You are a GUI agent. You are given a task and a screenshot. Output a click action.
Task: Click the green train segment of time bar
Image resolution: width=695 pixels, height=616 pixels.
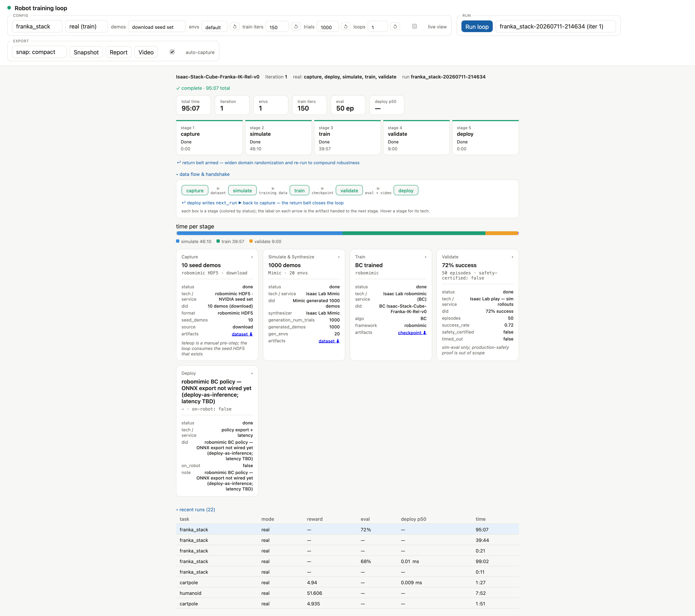(414, 233)
